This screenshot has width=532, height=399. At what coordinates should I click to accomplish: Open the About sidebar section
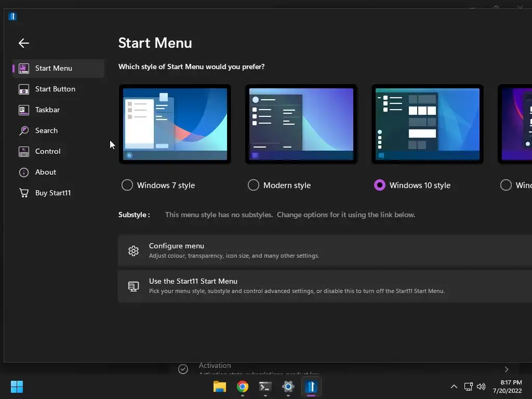tap(58, 172)
